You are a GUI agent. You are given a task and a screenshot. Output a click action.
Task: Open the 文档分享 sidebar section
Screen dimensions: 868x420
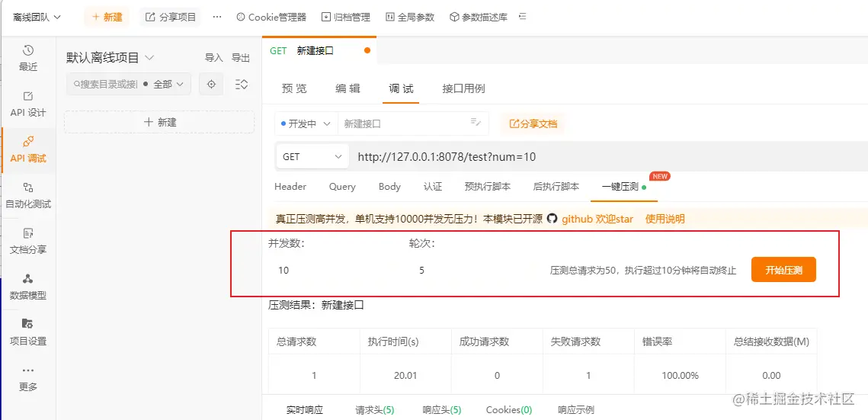[x=28, y=242]
